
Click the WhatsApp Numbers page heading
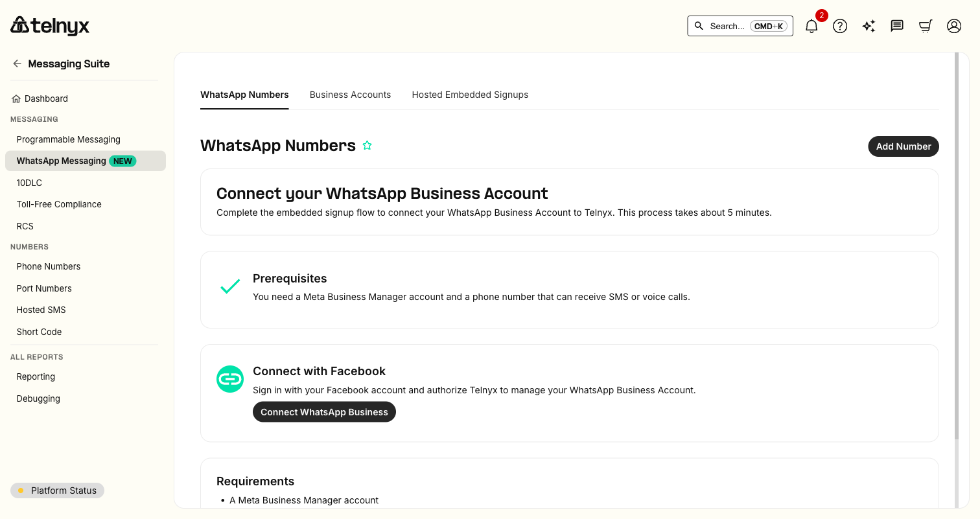pyautogui.click(x=278, y=146)
